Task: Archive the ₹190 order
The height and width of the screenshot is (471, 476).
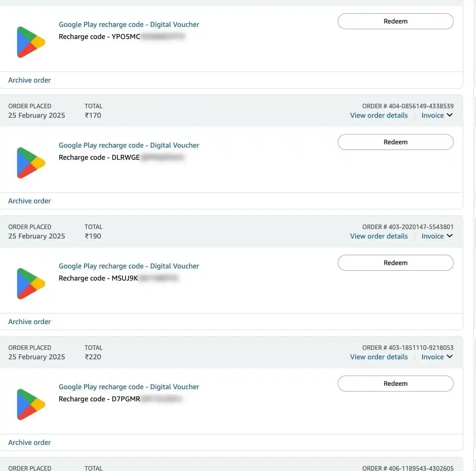Action: [x=30, y=322]
